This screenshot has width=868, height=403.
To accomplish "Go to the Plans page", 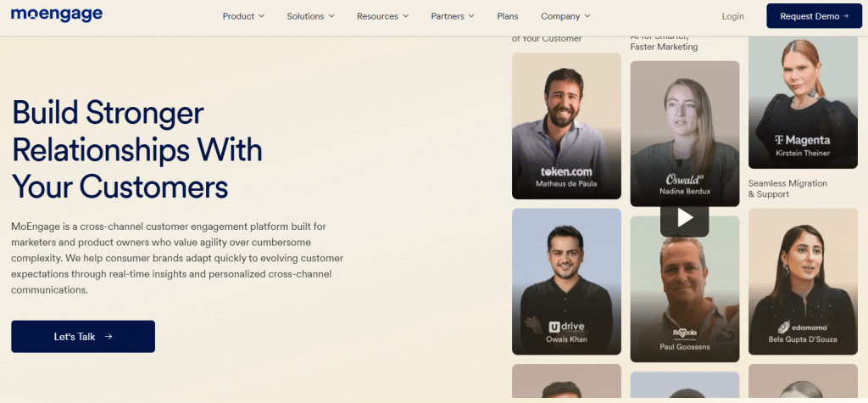I will (x=508, y=16).
